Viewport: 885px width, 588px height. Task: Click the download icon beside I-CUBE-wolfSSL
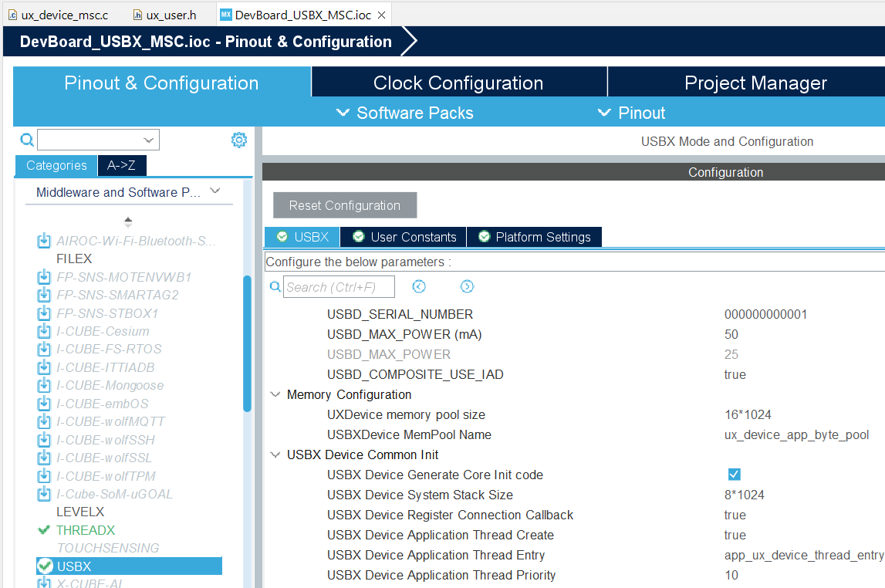click(43, 458)
